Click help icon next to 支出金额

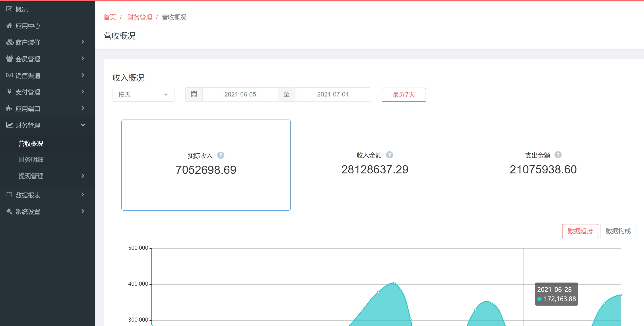[558, 155]
